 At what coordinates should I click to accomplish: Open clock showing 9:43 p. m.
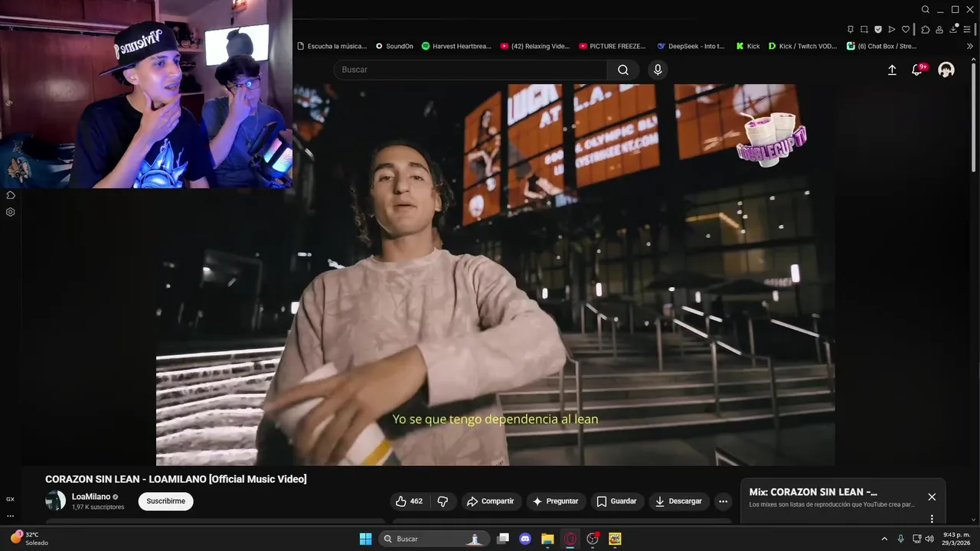957,539
